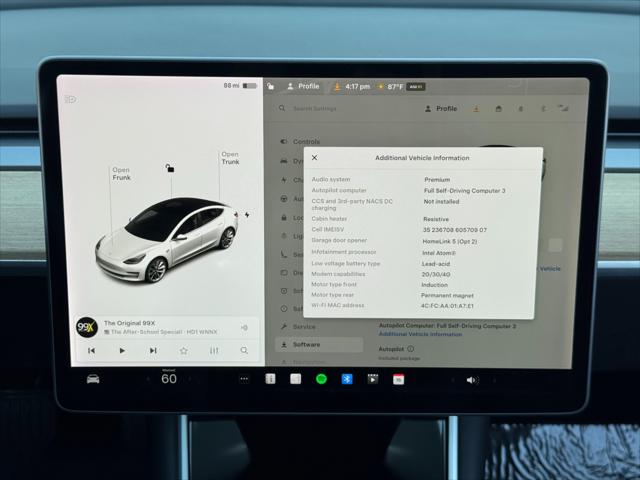The width and height of the screenshot is (640, 480).
Task: Tap the unlocked padlock in status bar
Action: 271,86
